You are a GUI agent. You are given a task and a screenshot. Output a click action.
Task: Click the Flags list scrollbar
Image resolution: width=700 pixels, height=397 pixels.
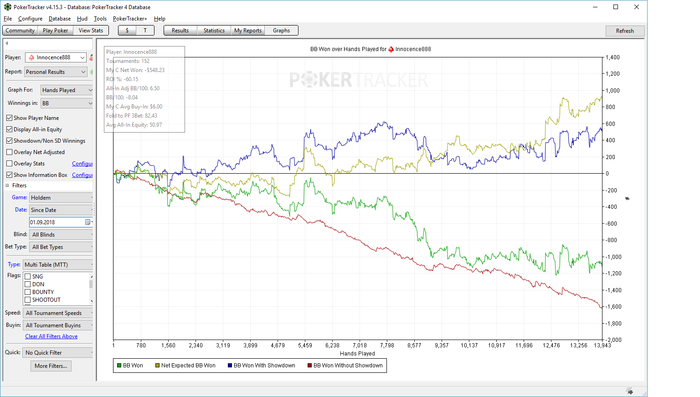(92, 288)
